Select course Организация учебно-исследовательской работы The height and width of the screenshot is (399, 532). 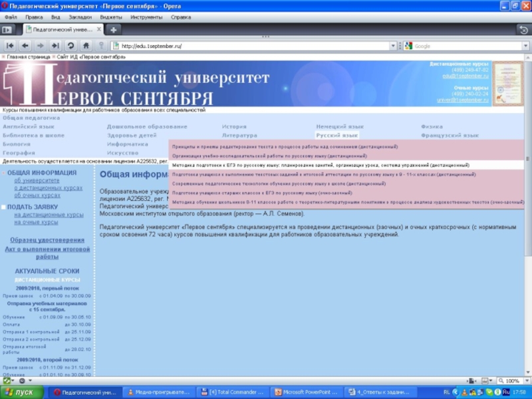click(x=269, y=156)
